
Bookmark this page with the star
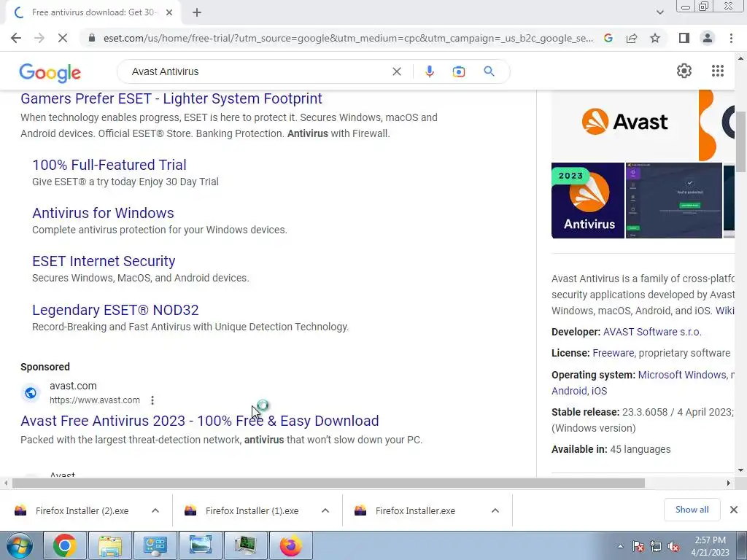tap(655, 38)
